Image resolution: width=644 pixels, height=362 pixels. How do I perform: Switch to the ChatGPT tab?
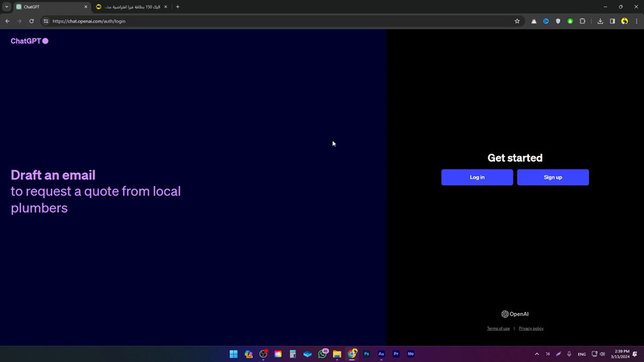coord(48,6)
